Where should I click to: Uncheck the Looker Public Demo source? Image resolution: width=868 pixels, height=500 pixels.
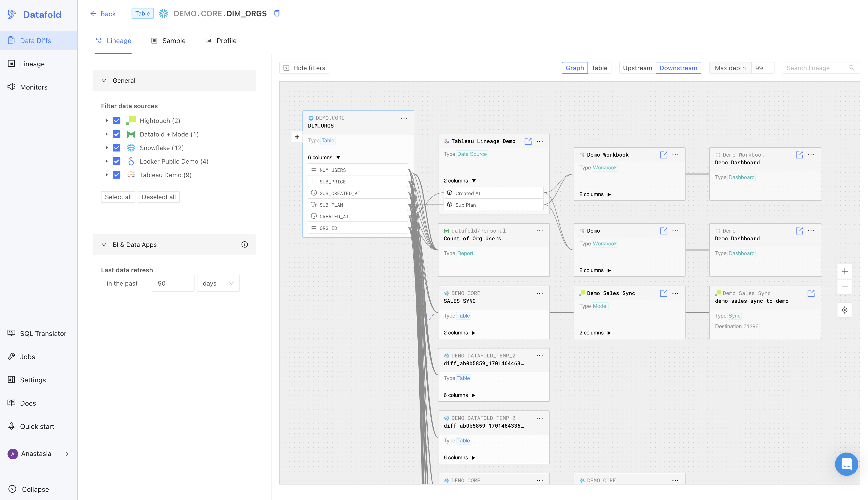(x=117, y=161)
